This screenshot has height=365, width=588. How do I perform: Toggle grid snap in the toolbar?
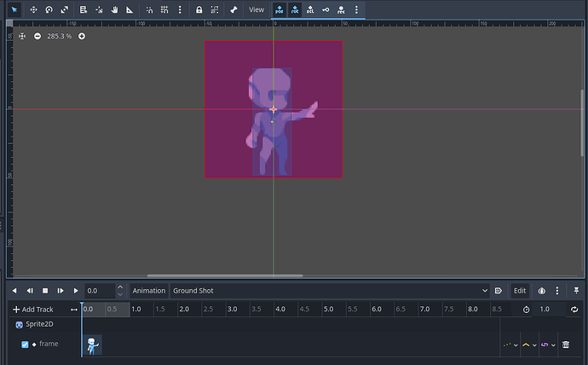164,9
